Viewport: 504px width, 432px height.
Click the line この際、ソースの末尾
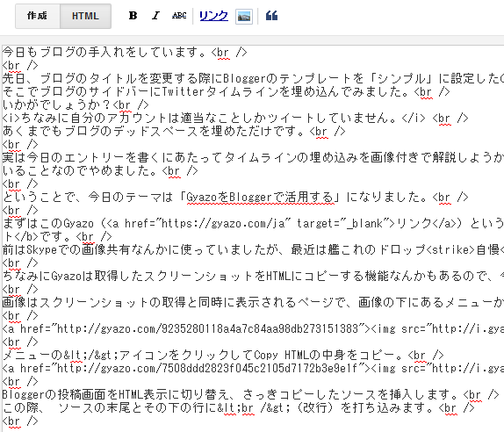[239, 408]
